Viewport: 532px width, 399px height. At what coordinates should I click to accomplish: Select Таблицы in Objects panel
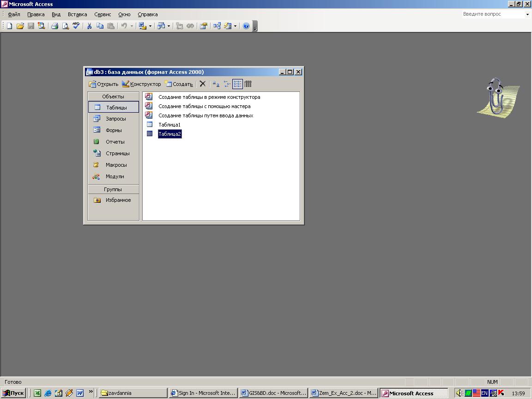click(x=113, y=107)
